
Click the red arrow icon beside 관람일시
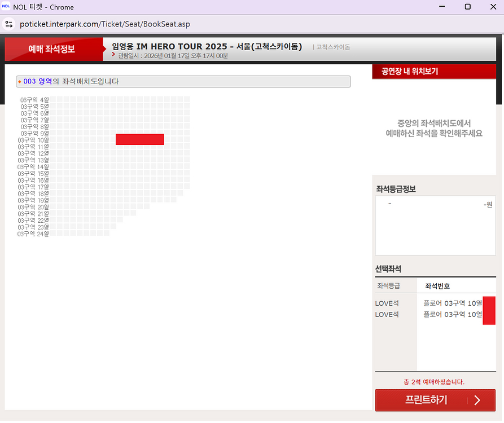click(x=113, y=55)
